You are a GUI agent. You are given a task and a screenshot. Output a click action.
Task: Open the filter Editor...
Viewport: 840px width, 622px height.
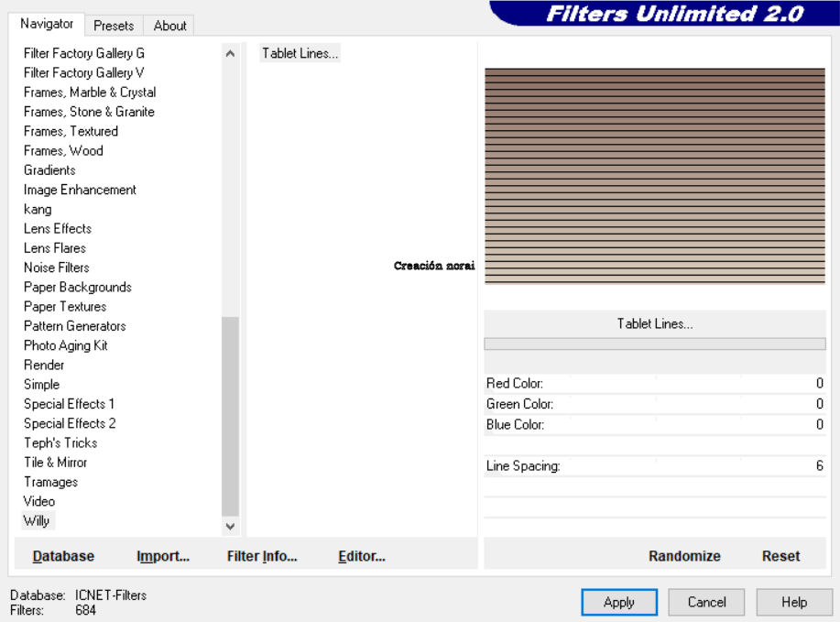362,556
